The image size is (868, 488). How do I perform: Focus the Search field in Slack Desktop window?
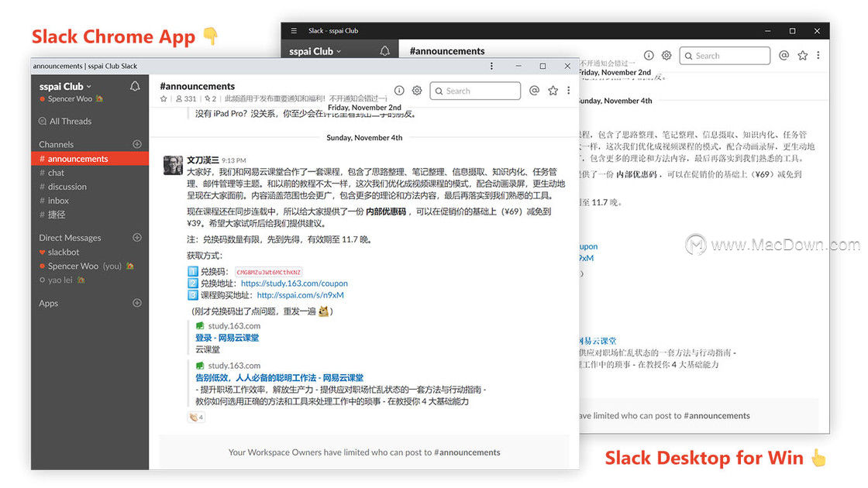pos(725,55)
